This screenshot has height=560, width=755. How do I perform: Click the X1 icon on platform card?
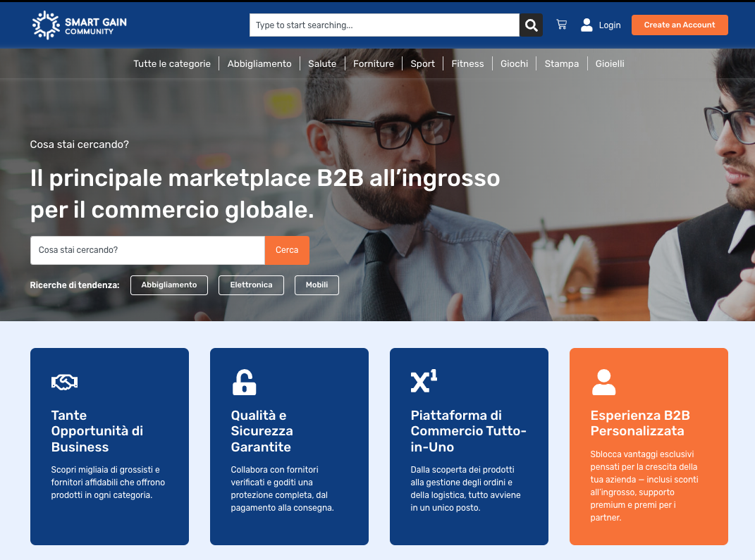click(424, 381)
